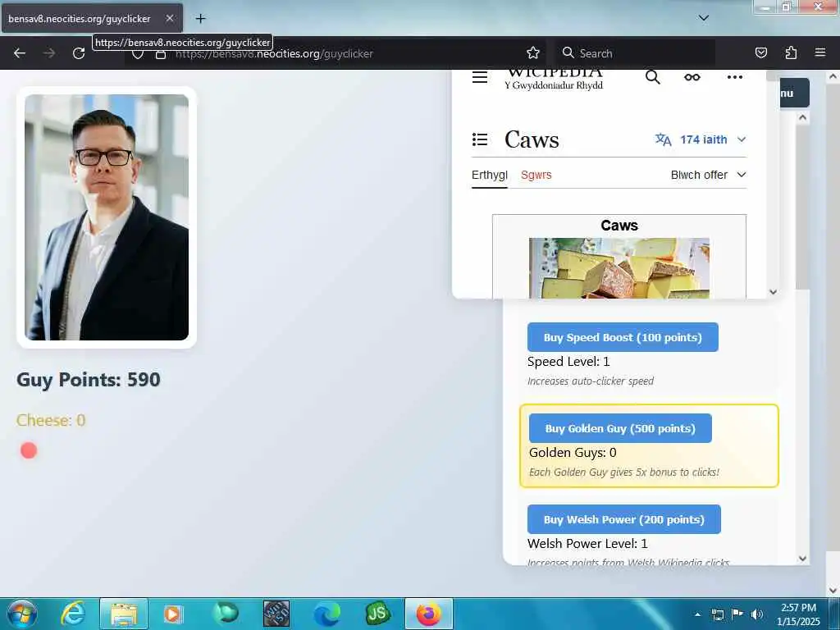Open Windows Explorer folder in taskbar
This screenshot has height=630, width=840.
(x=124, y=614)
